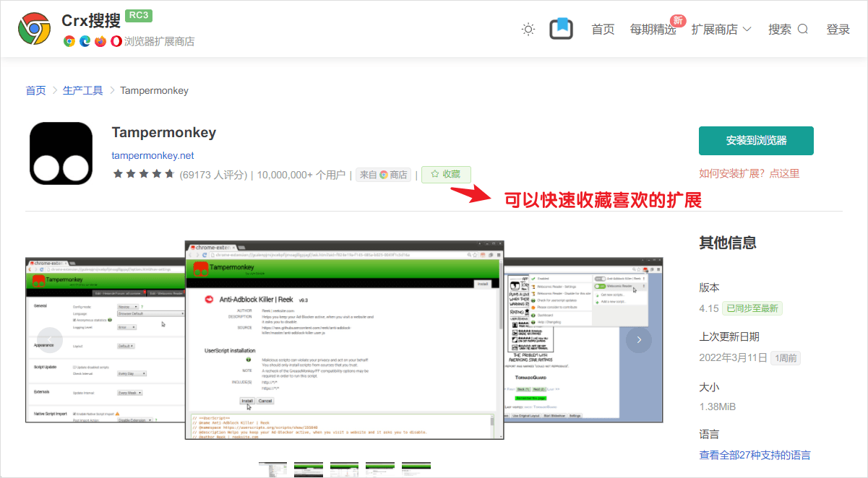Select the third carousel thumbnail below screenshots
868x478 pixels.
pos(345,469)
